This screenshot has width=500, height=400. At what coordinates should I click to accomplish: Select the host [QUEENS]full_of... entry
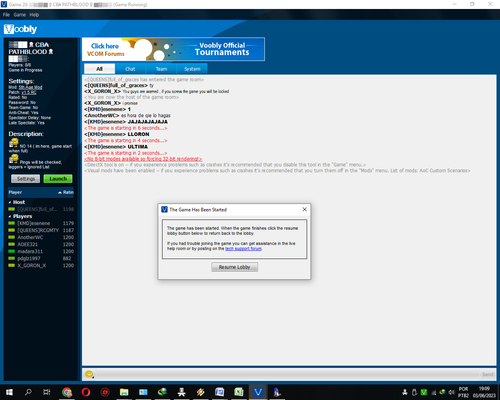pos(41,209)
